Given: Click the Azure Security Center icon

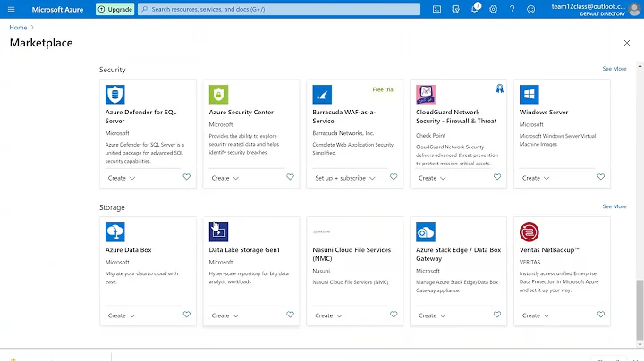Looking at the screenshot, I should coord(218,95).
